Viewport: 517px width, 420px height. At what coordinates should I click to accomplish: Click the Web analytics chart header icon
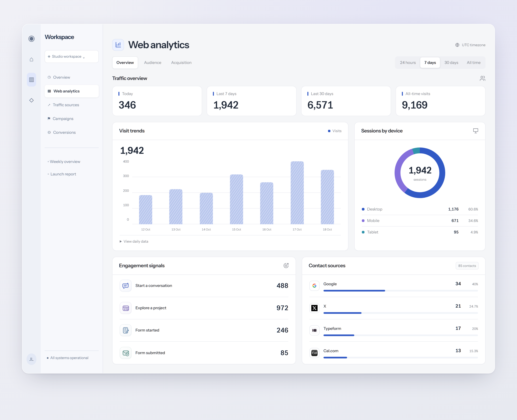(118, 45)
